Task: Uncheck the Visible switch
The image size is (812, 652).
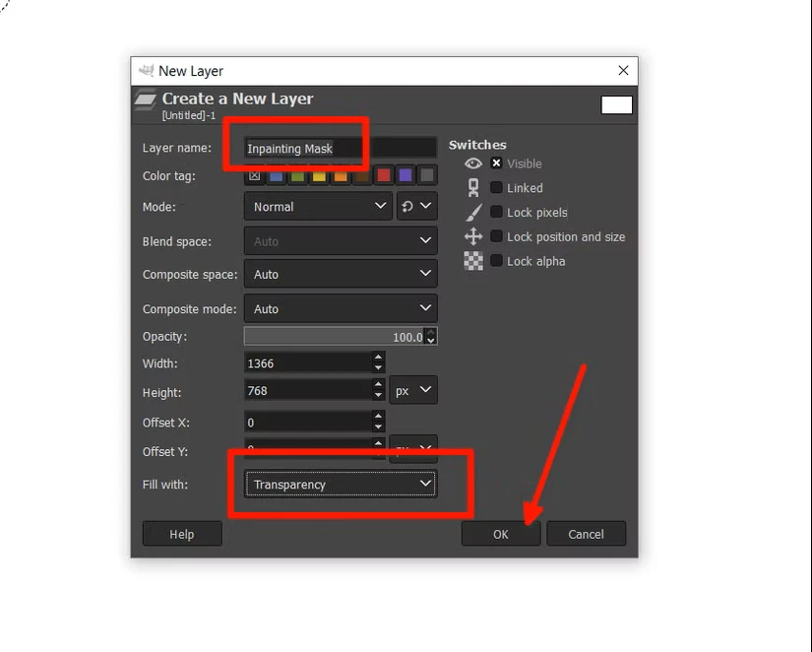Action: 496,163
